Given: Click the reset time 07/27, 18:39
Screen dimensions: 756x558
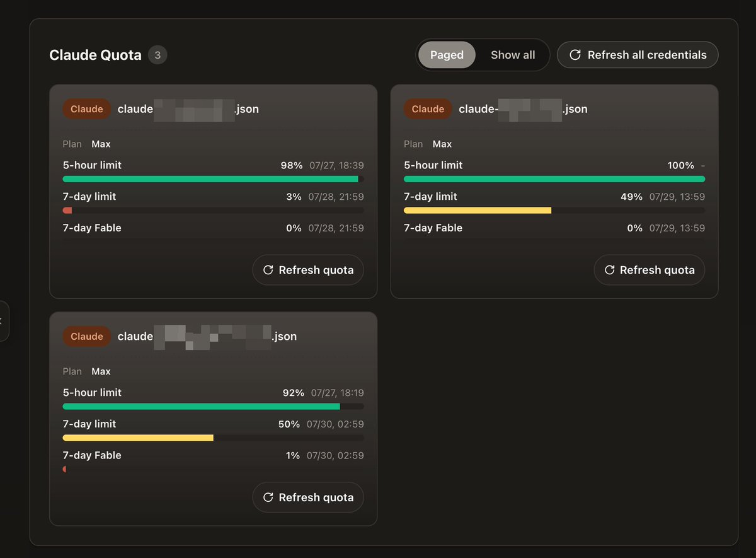Looking at the screenshot, I should [x=336, y=165].
